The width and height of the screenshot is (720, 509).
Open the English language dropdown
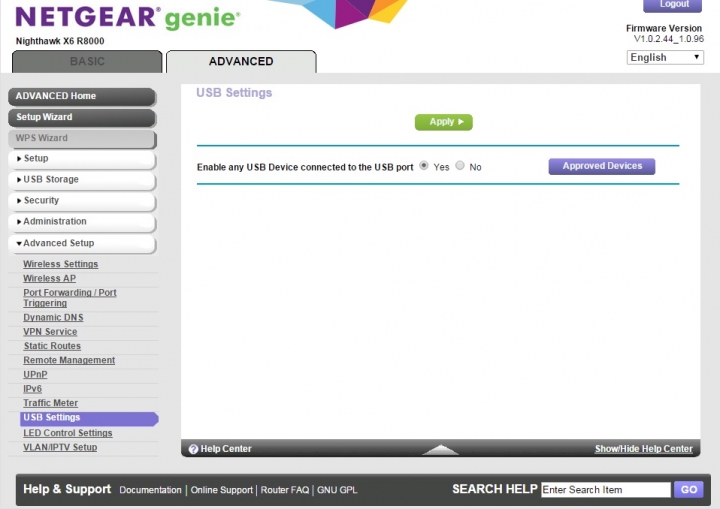point(665,57)
